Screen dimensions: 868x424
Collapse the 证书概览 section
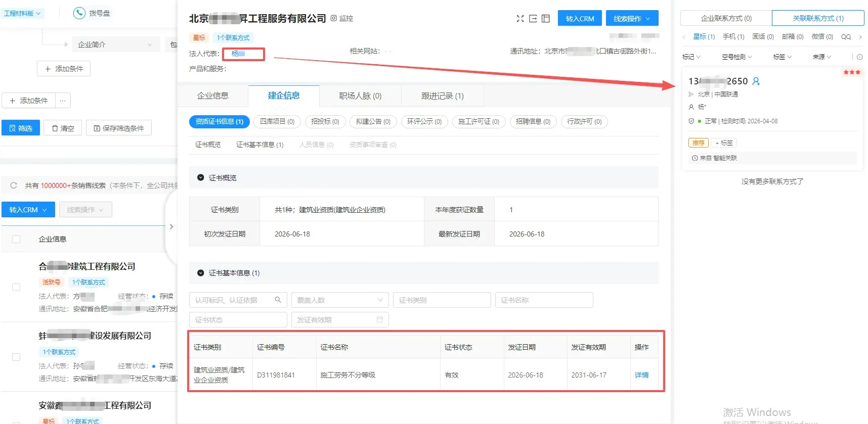[200, 178]
